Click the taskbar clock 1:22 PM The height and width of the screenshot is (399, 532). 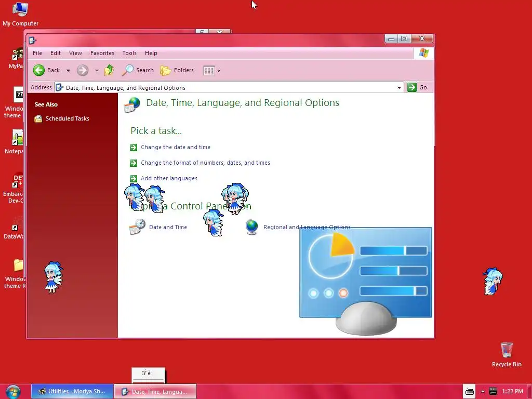coord(512,391)
